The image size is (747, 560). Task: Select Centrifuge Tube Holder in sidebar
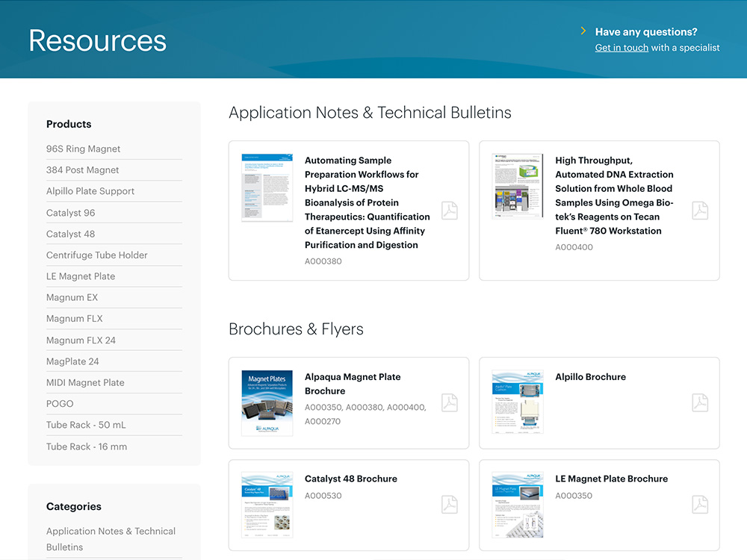(x=96, y=255)
